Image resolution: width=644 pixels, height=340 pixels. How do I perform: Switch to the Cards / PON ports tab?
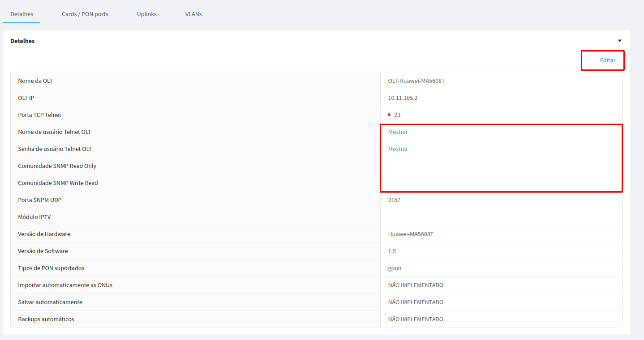click(x=85, y=14)
